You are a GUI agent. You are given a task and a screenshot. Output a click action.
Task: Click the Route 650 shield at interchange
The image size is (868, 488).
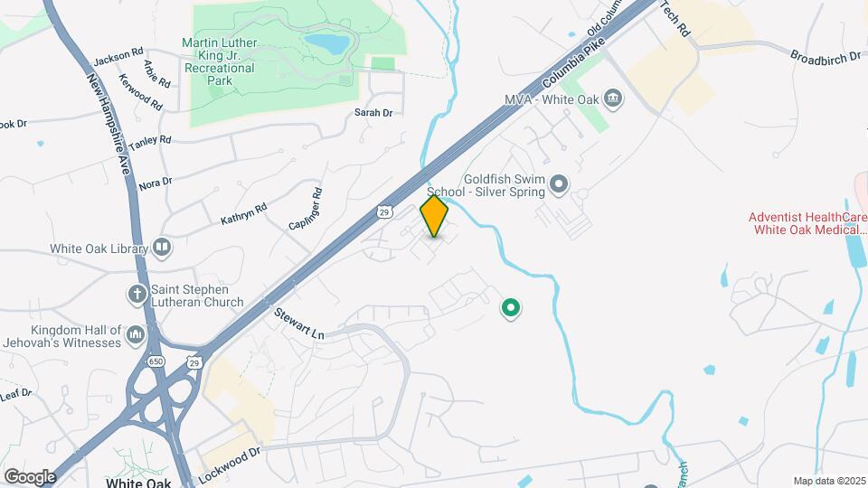(x=156, y=361)
